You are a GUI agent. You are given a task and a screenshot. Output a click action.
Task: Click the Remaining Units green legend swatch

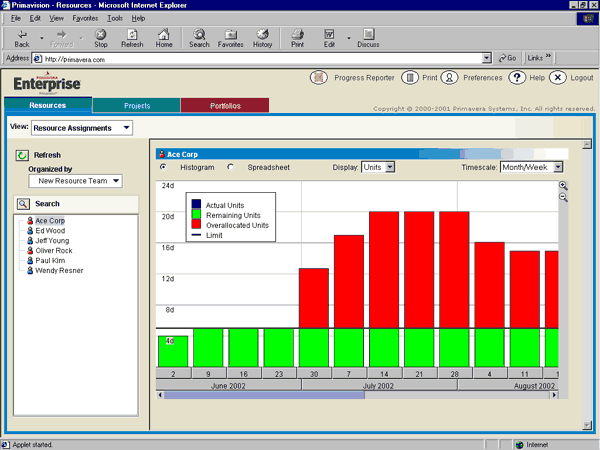(x=196, y=214)
